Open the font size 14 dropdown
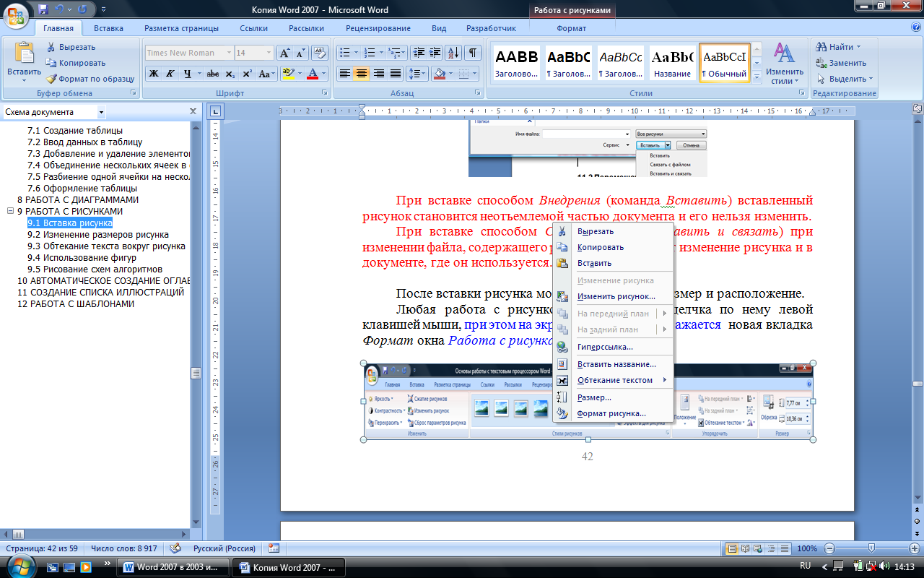The image size is (924, 578). pyautogui.click(x=269, y=53)
